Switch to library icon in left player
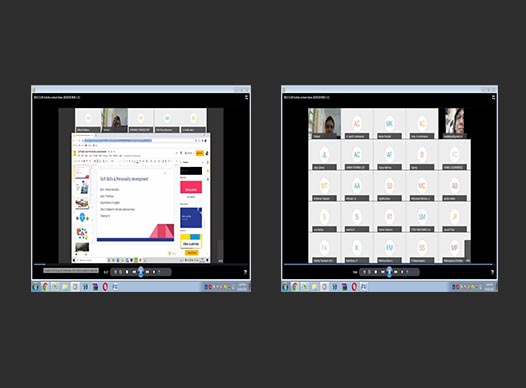The height and width of the screenshot is (388, 526). (246, 97)
